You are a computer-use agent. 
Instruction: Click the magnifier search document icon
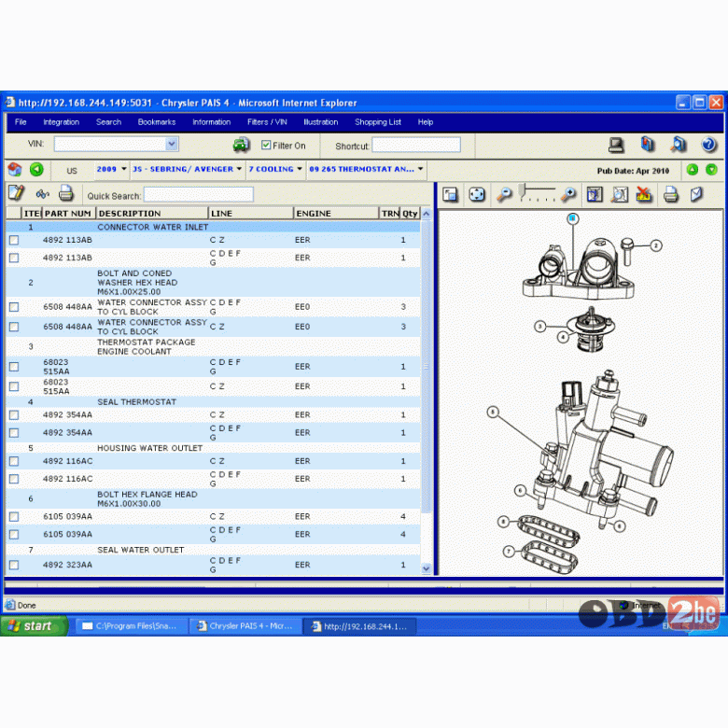(678, 145)
